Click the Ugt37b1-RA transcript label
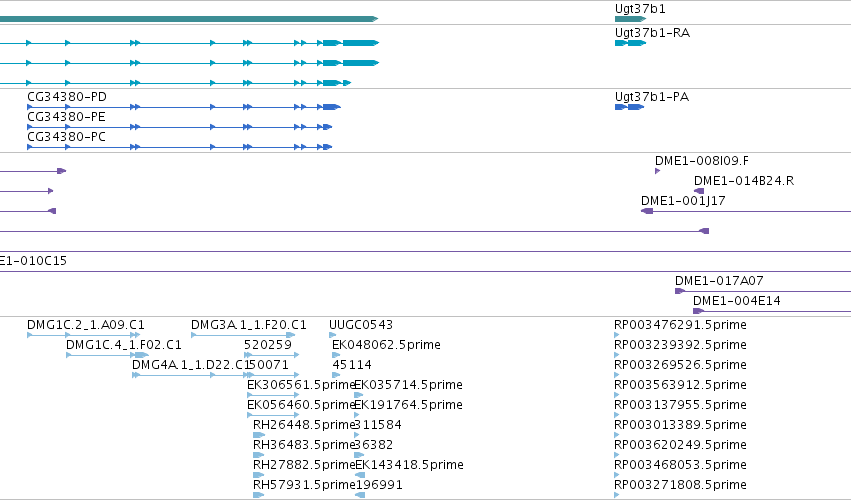 click(x=652, y=33)
